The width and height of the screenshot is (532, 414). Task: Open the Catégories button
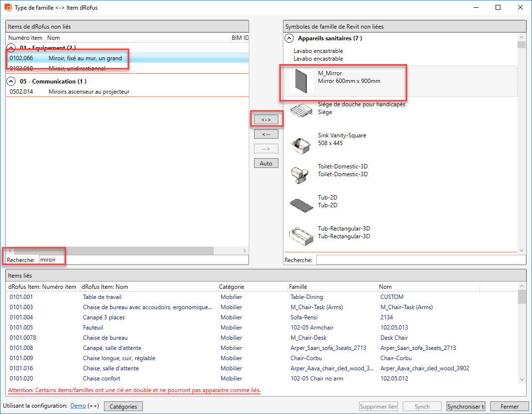pyautogui.click(x=123, y=406)
